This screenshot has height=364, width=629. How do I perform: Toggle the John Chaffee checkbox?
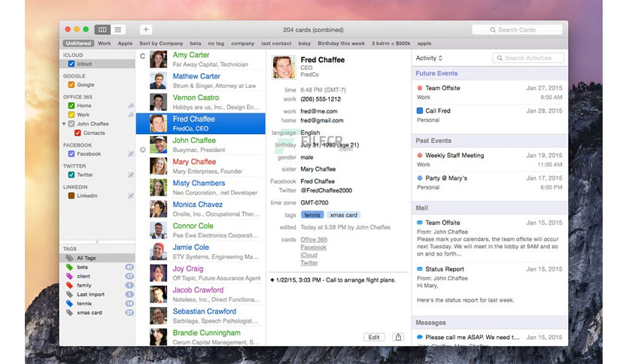[71, 124]
